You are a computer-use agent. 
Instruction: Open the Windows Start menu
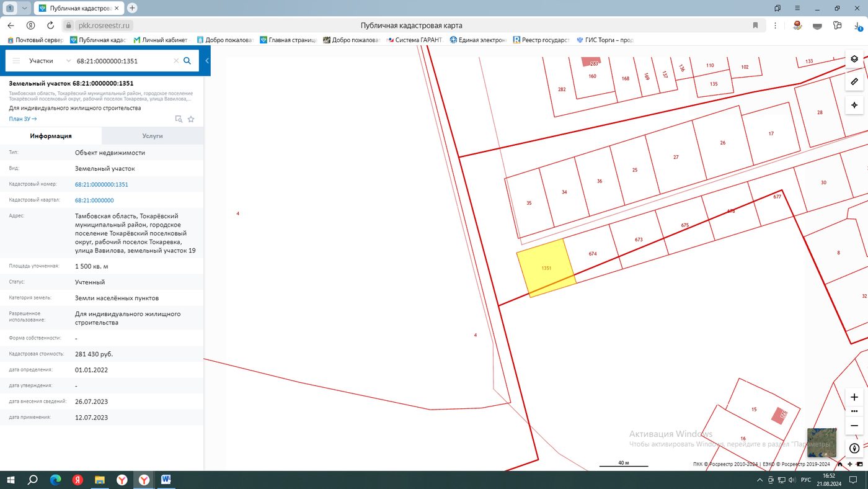11,480
